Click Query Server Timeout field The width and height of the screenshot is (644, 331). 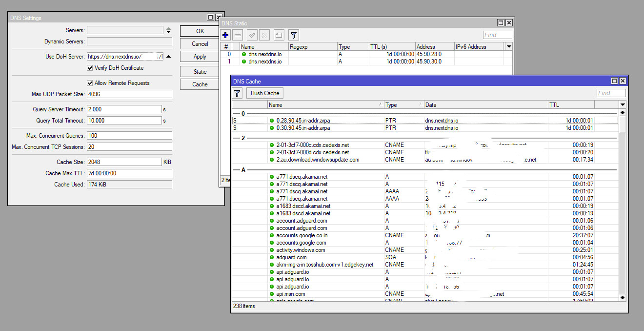coord(124,109)
